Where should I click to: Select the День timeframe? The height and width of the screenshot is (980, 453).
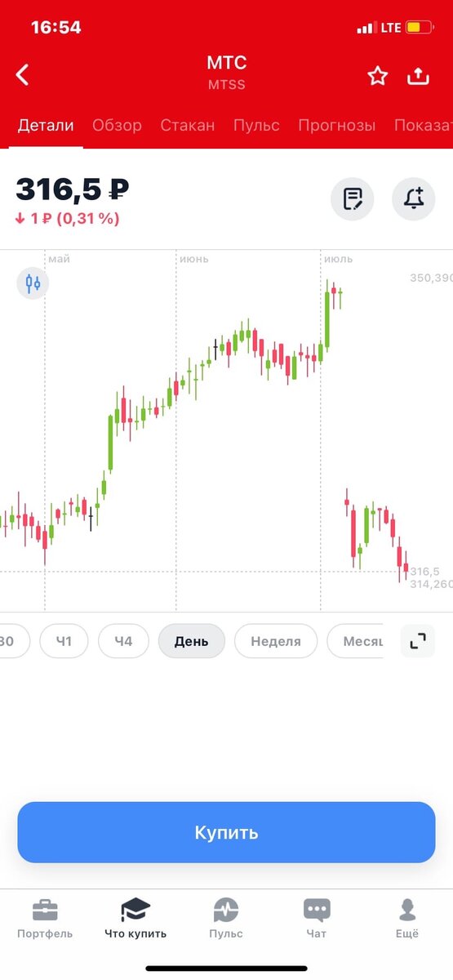point(191,641)
